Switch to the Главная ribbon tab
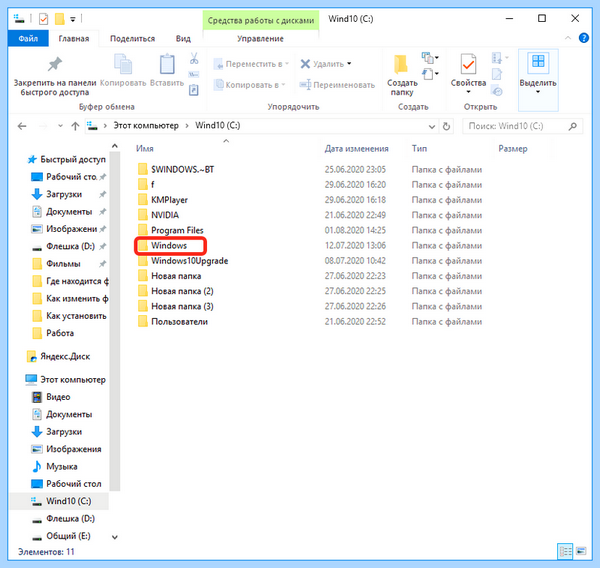Viewport: 600px width, 568px height. click(73, 38)
